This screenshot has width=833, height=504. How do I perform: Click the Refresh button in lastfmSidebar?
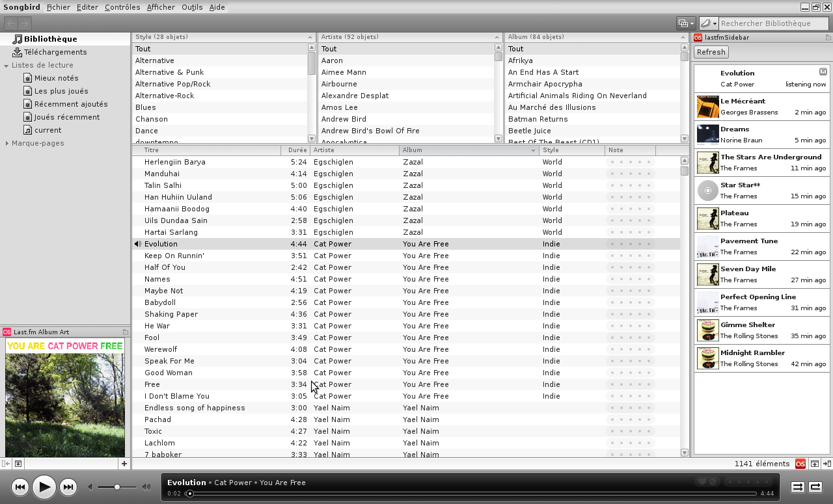pos(711,52)
